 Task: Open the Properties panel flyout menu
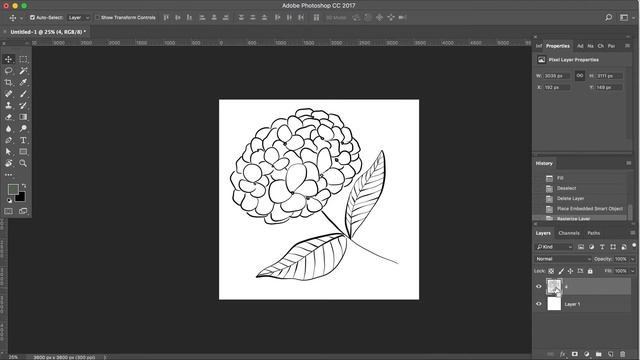(x=627, y=46)
